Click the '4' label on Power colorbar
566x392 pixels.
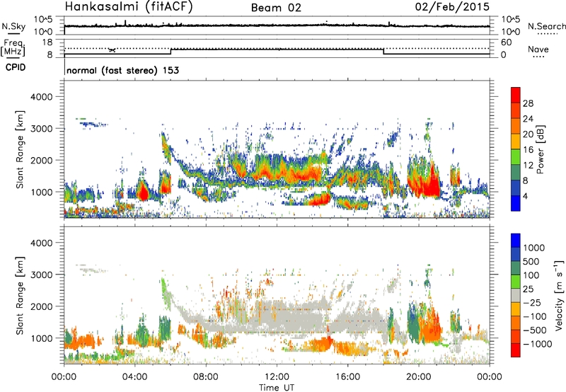525,197
